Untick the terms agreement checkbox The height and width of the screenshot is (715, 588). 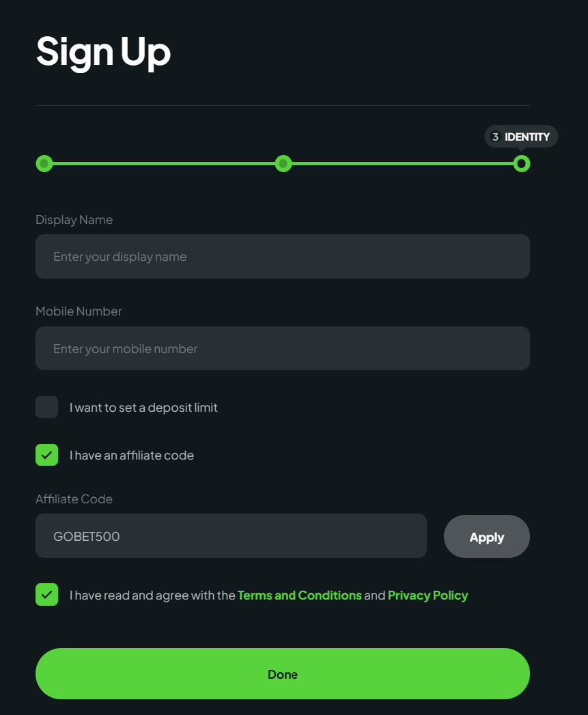47,595
